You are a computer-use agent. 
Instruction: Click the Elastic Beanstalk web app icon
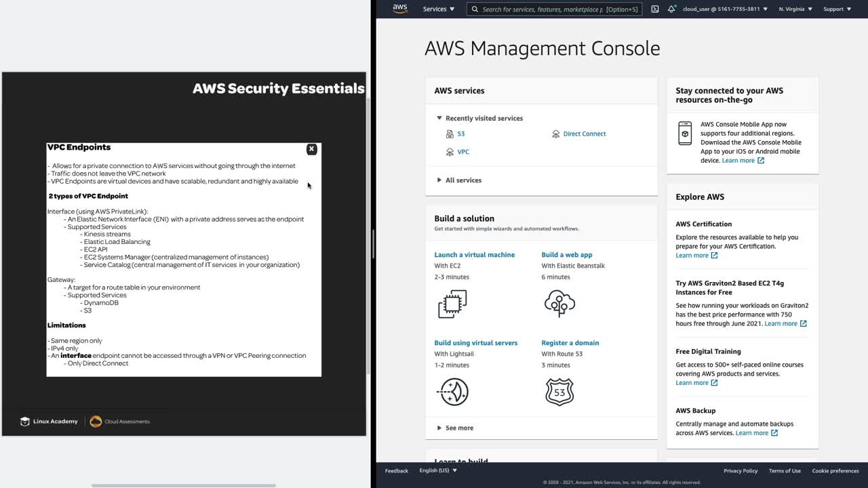[559, 304]
